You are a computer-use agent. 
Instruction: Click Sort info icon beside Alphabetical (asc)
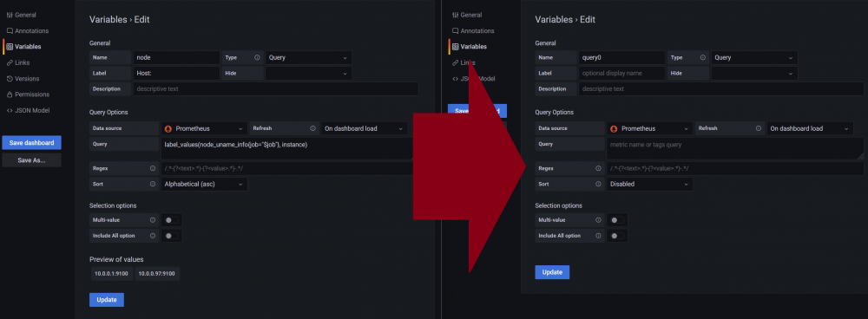[x=152, y=184]
